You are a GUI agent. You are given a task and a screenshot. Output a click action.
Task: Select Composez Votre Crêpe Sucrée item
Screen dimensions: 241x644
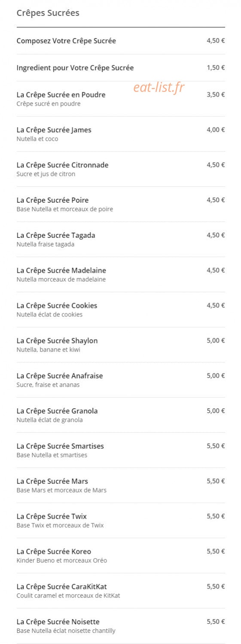(121, 41)
